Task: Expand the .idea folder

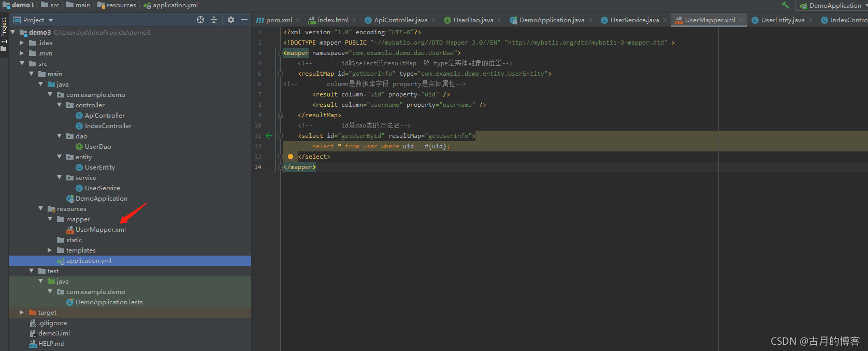Action: 22,43
